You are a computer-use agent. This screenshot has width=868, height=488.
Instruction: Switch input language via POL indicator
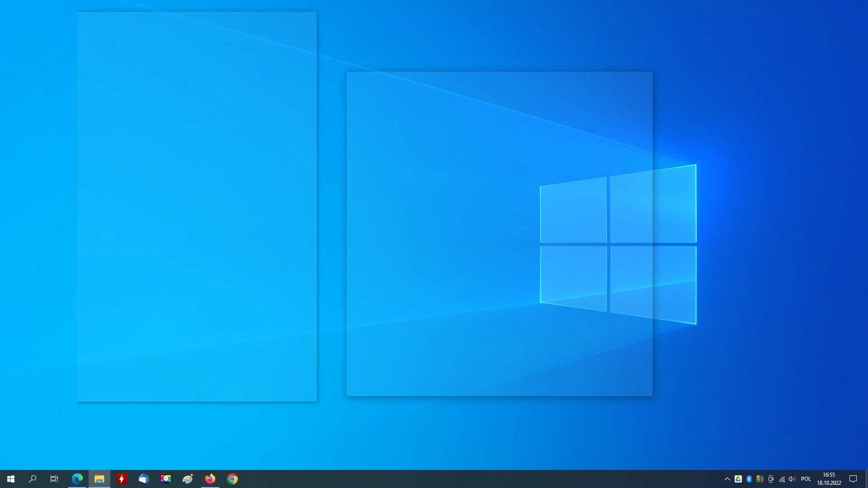click(806, 479)
